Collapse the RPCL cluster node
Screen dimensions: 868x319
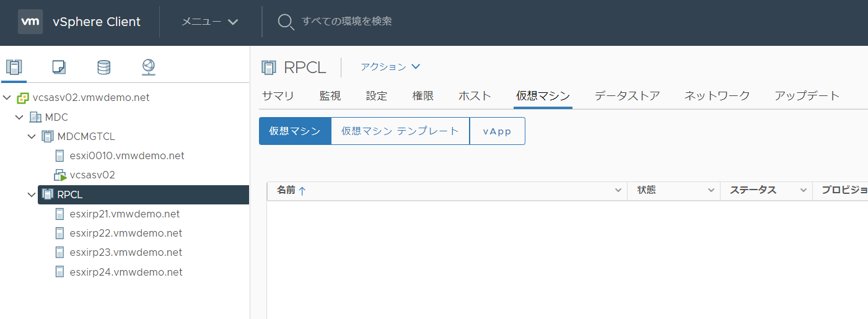point(32,194)
